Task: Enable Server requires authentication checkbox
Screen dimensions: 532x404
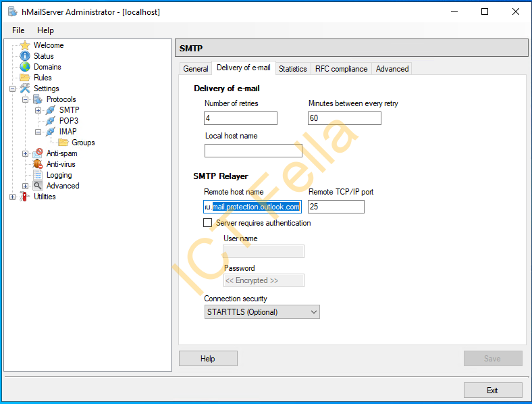Action: coord(208,223)
